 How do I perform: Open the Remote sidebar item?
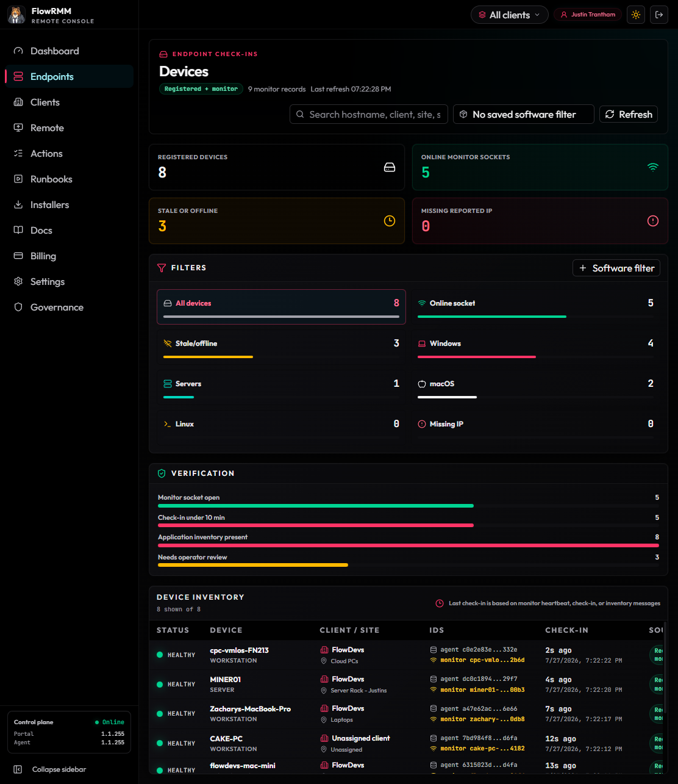point(69,128)
